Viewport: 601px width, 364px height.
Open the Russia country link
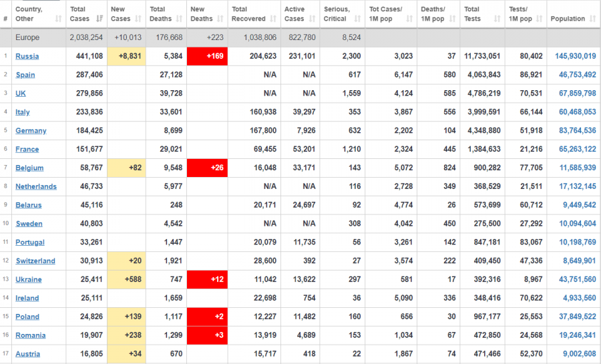(x=27, y=56)
